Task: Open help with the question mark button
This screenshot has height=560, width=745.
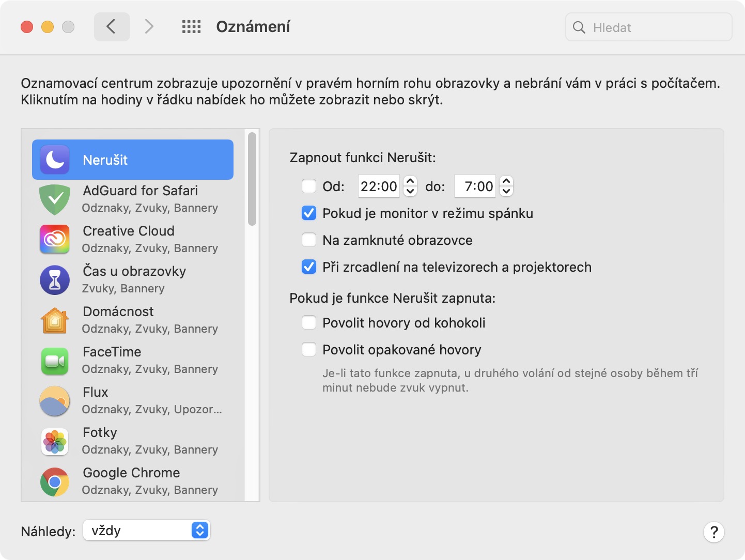Action: coord(713,532)
